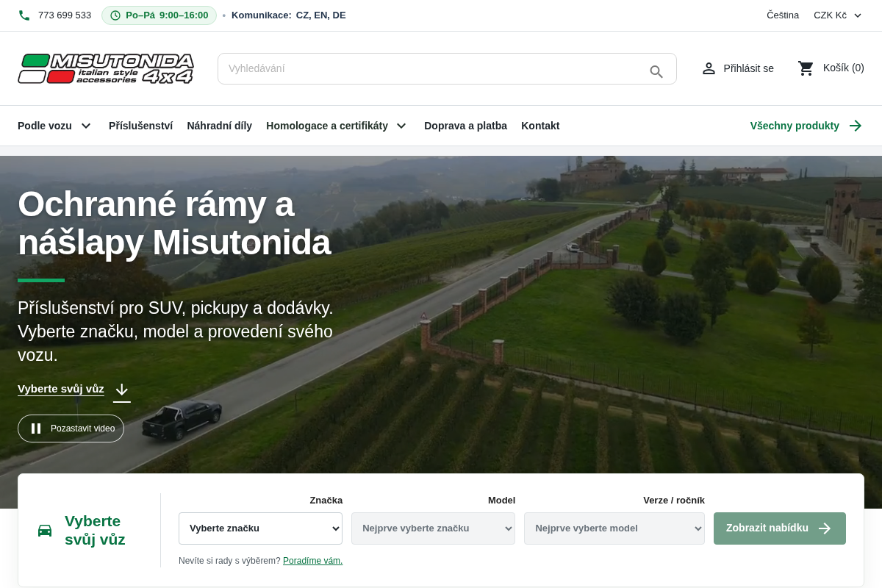Screen dimensions: 882x588
Task: Click the phone icon beside 773 699 533
Action: click(24, 15)
